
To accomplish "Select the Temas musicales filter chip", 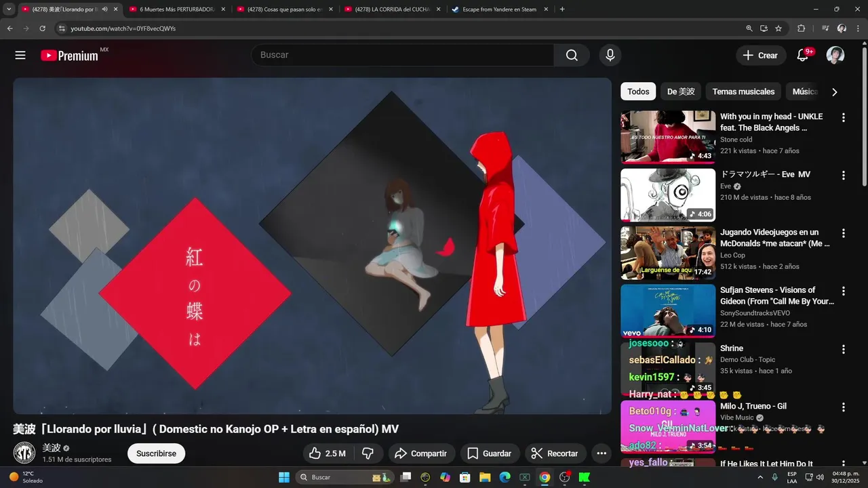I will pos(743,91).
